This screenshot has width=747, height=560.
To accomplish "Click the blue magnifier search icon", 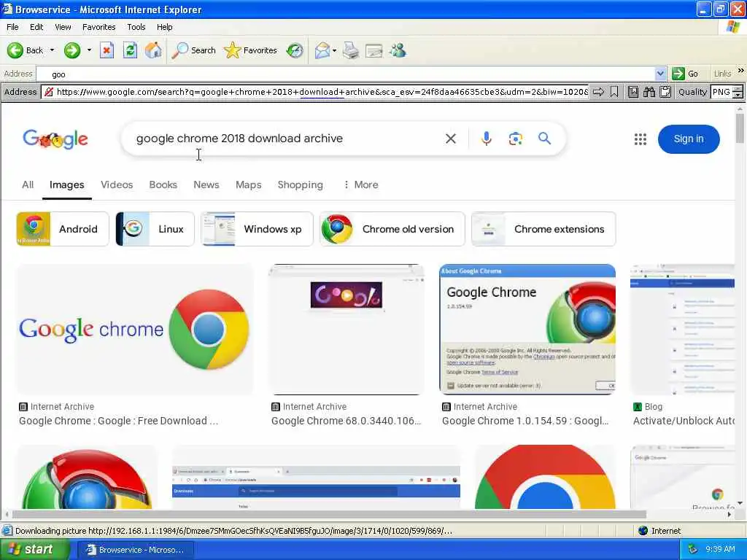I will (x=544, y=139).
